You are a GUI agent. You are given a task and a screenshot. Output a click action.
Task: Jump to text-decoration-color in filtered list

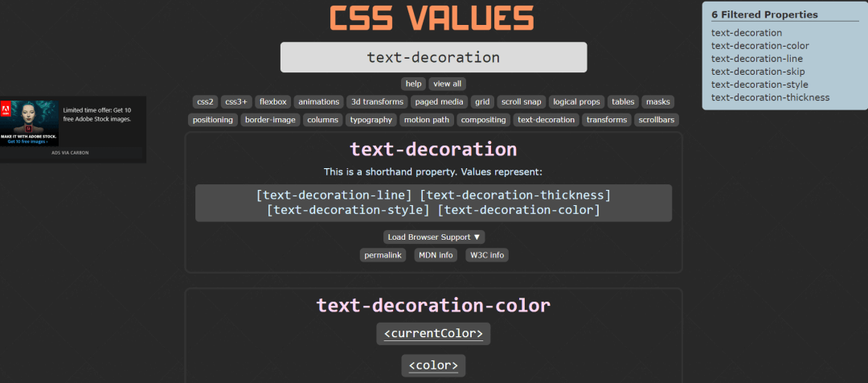760,46
